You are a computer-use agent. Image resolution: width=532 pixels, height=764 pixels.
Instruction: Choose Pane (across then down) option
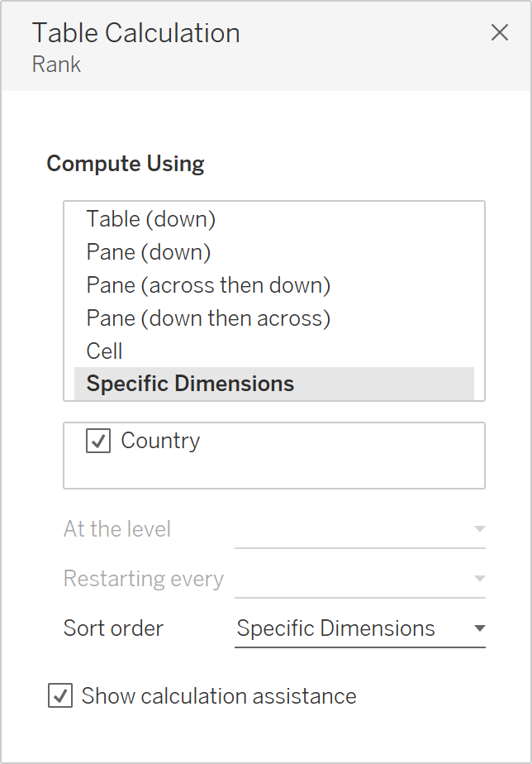tap(207, 284)
